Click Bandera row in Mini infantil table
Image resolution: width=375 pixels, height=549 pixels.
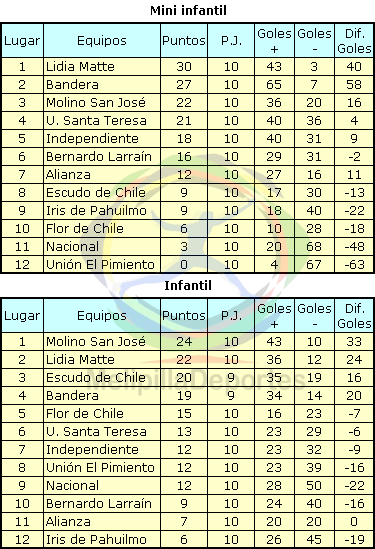pyautogui.click(x=187, y=84)
